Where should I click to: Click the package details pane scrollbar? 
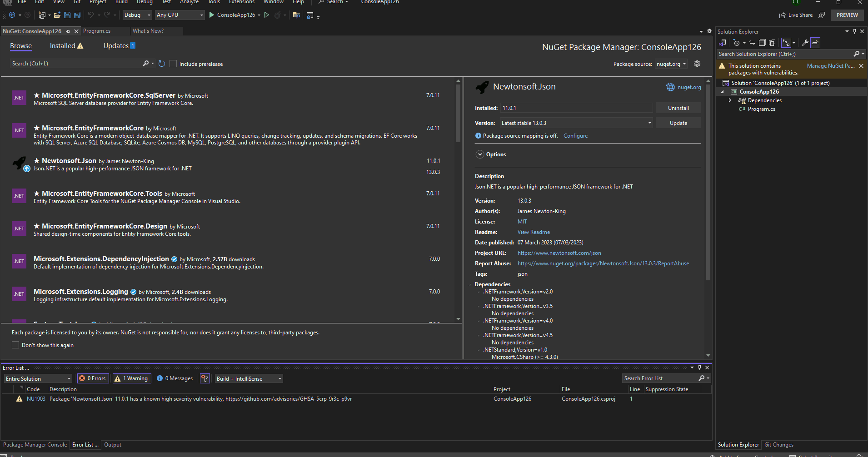click(708, 182)
